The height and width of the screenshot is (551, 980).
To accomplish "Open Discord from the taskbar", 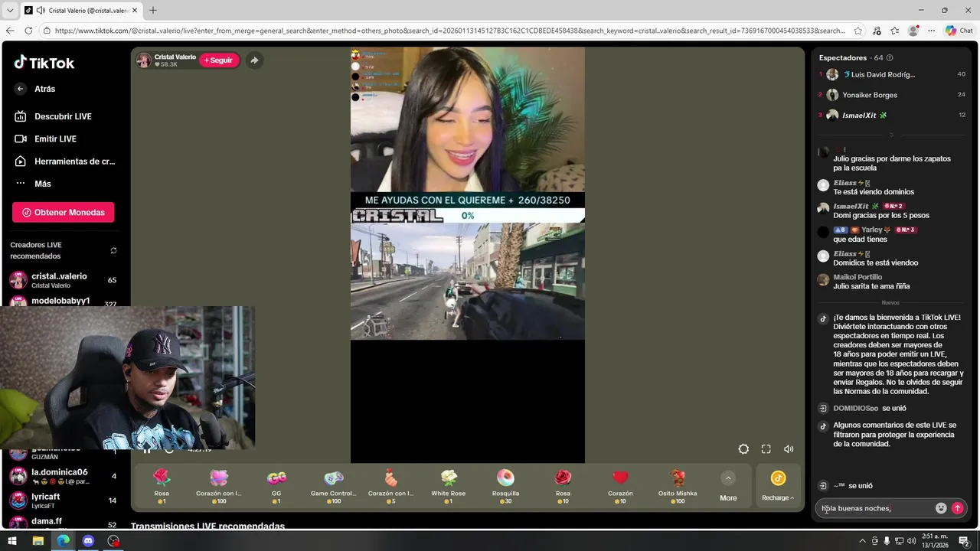I will 88,541.
